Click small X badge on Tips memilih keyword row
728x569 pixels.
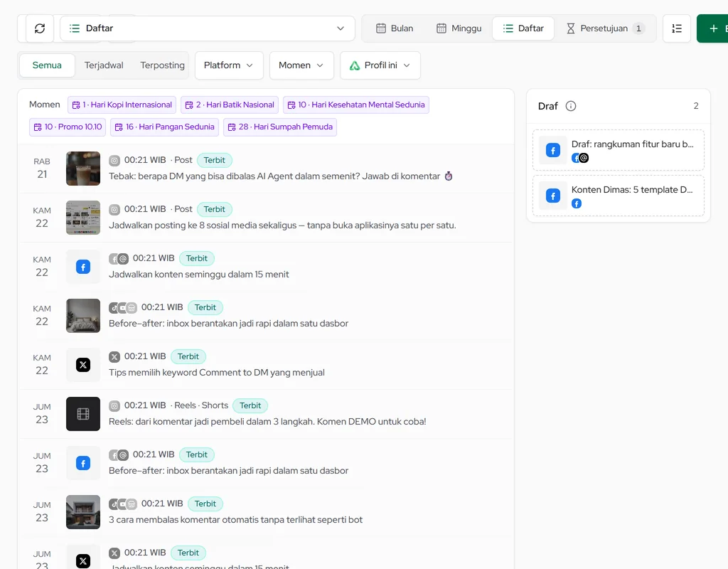click(x=114, y=357)
